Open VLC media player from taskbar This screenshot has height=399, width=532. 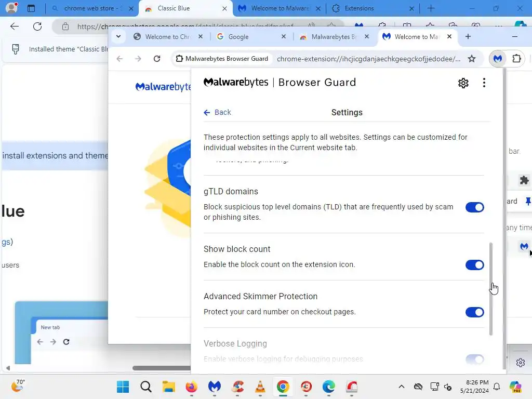point(260,387)
